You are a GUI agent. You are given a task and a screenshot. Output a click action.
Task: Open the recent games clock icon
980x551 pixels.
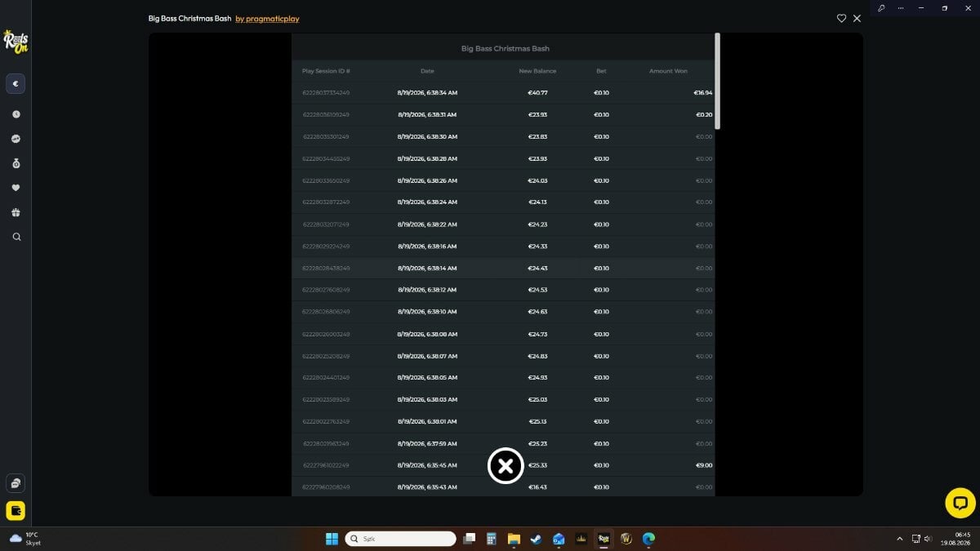[16, 114]
